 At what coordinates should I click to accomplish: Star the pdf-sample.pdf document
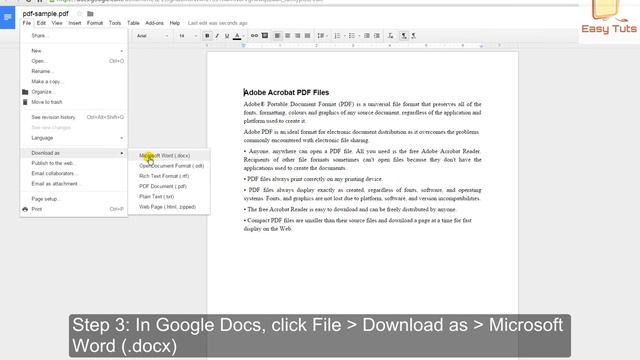(80, 14)
